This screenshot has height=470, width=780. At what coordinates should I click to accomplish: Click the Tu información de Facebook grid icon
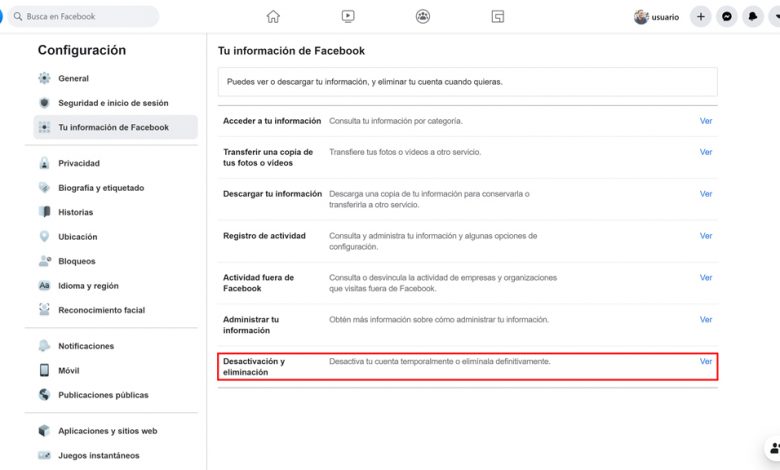click(x=44, y=127)
